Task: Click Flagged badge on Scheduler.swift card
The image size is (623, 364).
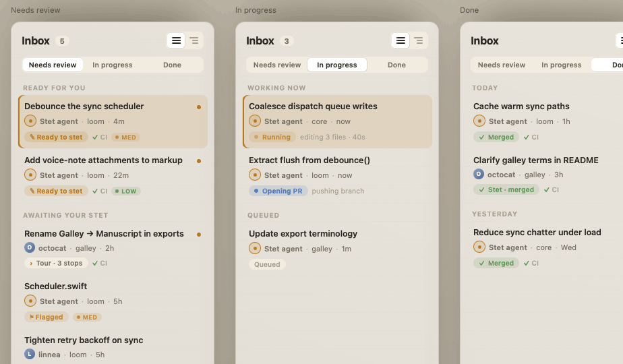Action: [x=47, y=317]
